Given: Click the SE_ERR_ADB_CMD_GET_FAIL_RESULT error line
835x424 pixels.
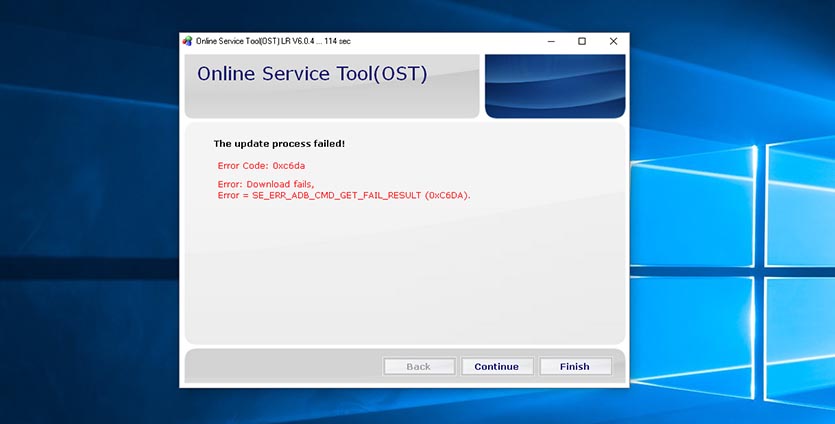Looking at the screenshot, I should click(x=344, y=195).
